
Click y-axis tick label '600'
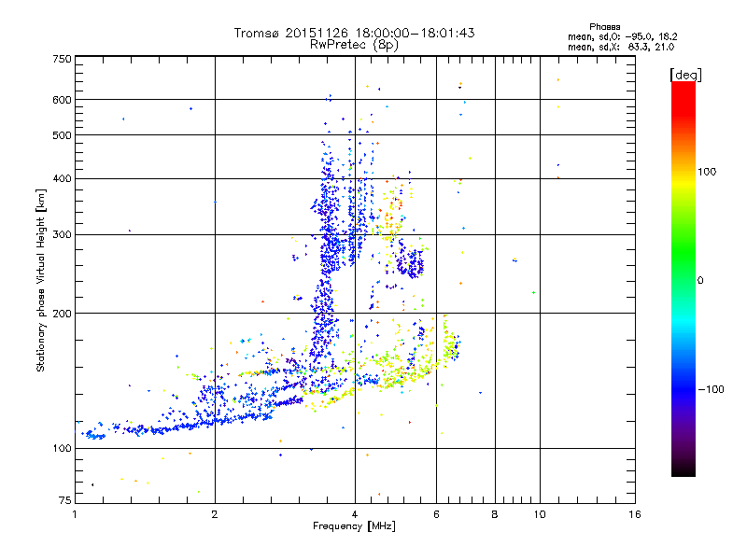62,100
